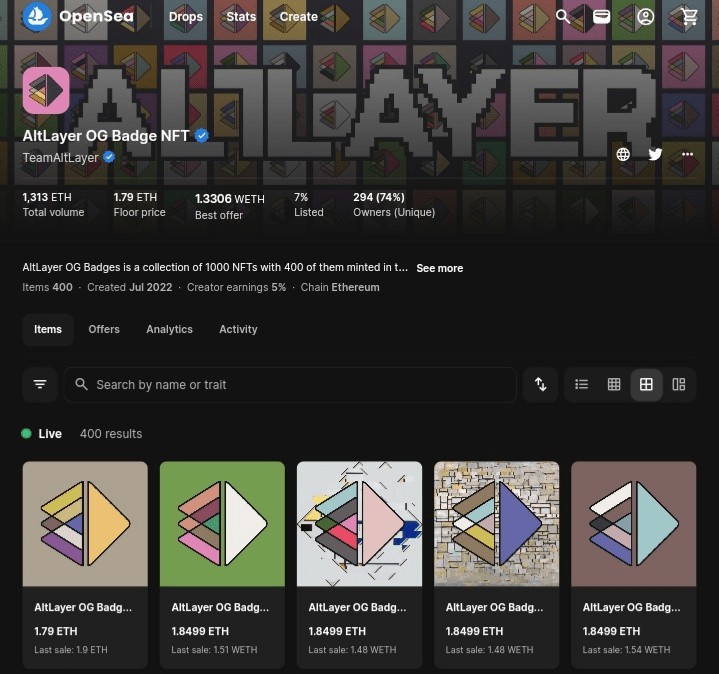Click Last sale: 1.51 WETH text

click(x=214, y=650)
